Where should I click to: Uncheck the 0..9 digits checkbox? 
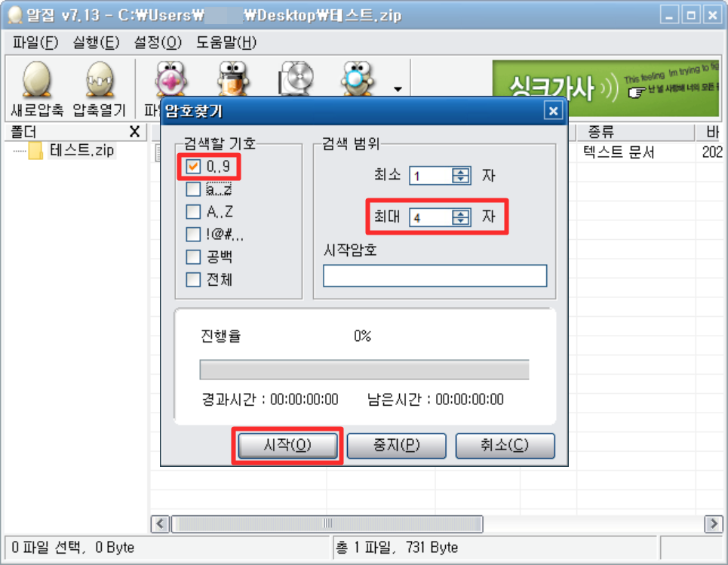point(193,166)
